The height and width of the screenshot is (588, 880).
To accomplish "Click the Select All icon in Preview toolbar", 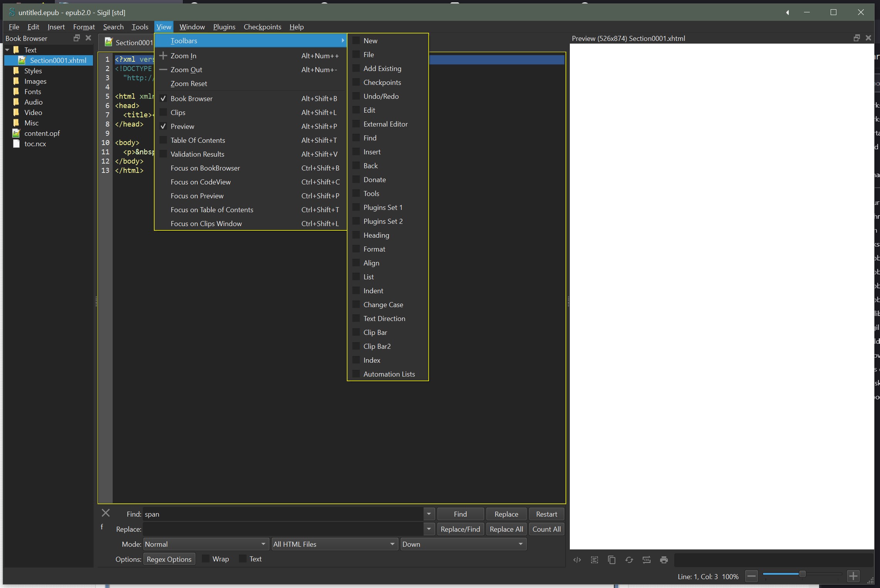I will coord(595,560).
